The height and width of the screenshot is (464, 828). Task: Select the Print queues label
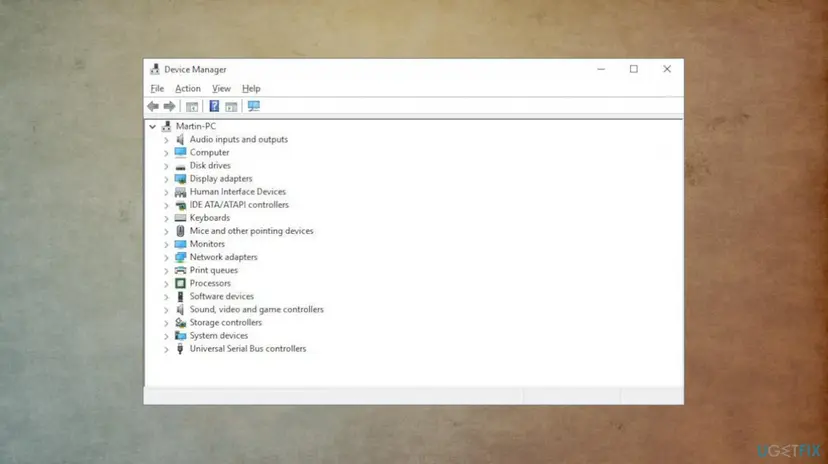point(214,270)
